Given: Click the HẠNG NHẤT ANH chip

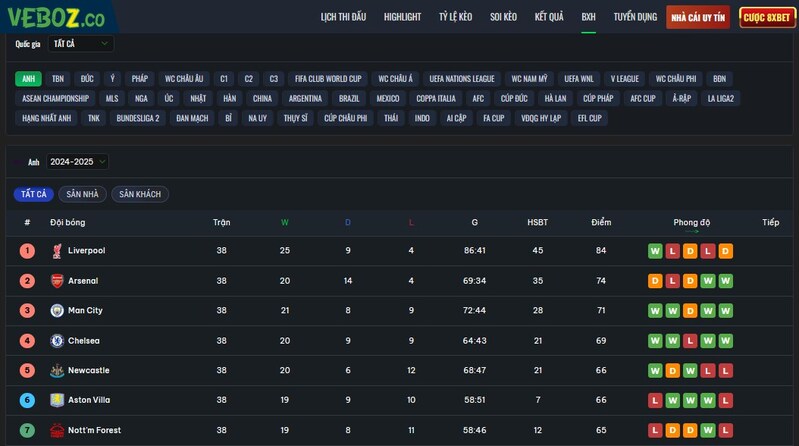Looking at the screenshot, I should (47, 118).
